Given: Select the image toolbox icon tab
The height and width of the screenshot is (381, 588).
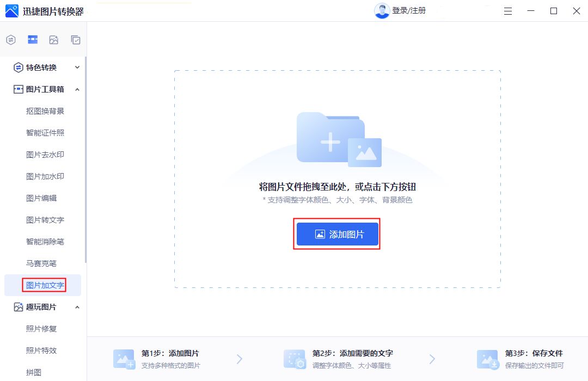Looking at the screenshot, I should (x=33, y=40).
